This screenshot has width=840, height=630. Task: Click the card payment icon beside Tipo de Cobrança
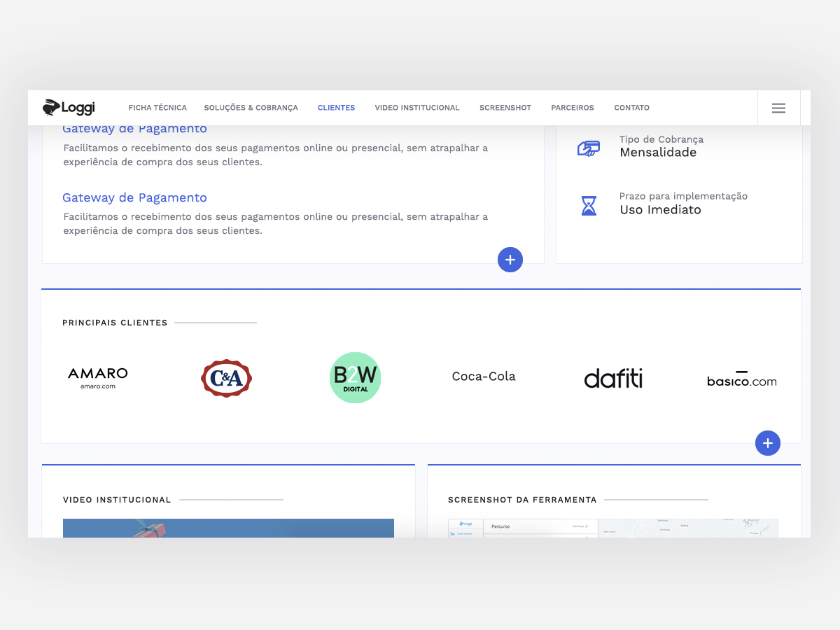click(x=589, y=148)
